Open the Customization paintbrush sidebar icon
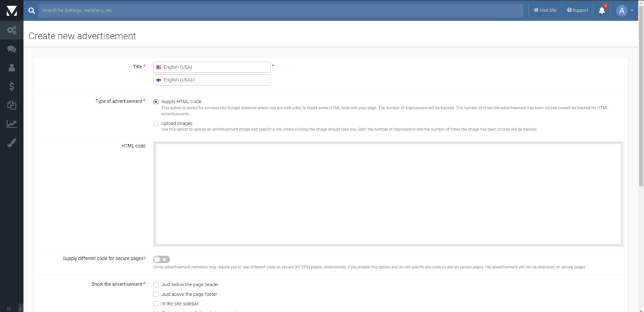 (12, 142)
